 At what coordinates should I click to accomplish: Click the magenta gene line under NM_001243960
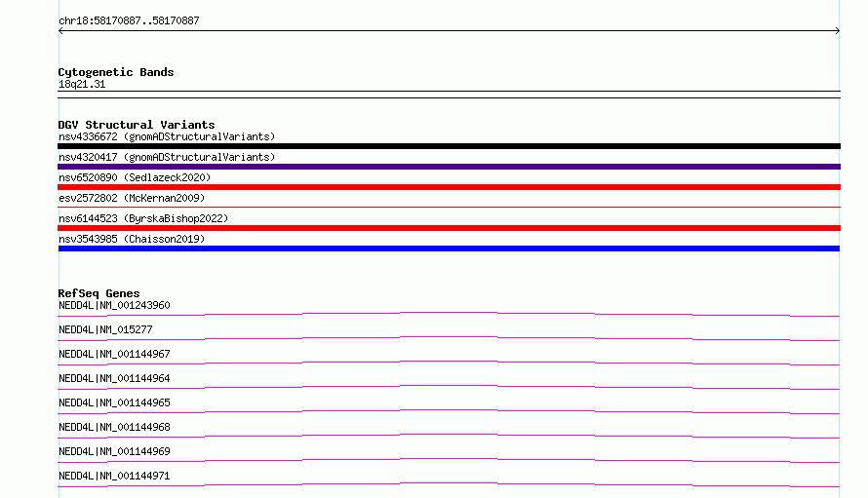(x=449, y=314)
